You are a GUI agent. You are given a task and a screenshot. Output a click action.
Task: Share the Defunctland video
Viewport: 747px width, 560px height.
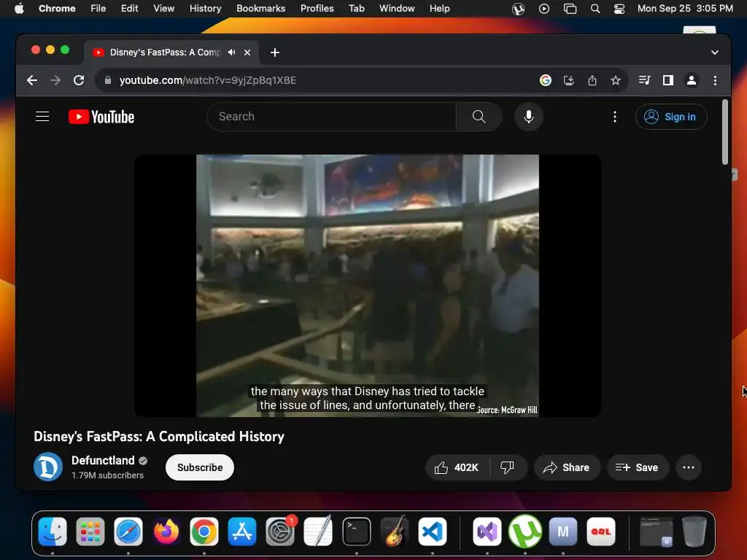click(566, 467)
